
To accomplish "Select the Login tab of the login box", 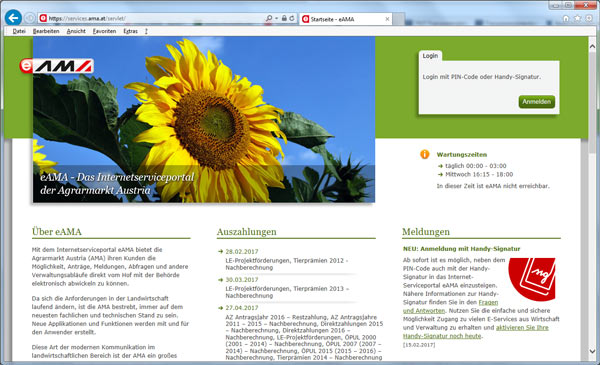I will click(x=430, y=56).
